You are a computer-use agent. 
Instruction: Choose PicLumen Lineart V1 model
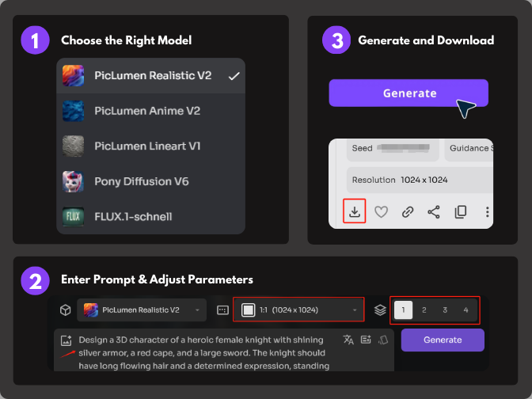pos(147,146)
